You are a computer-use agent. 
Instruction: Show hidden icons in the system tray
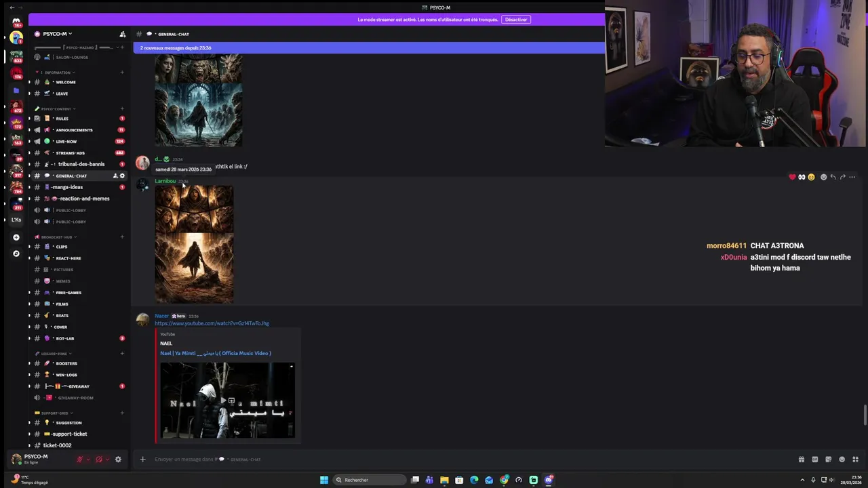tap(803, 480)
